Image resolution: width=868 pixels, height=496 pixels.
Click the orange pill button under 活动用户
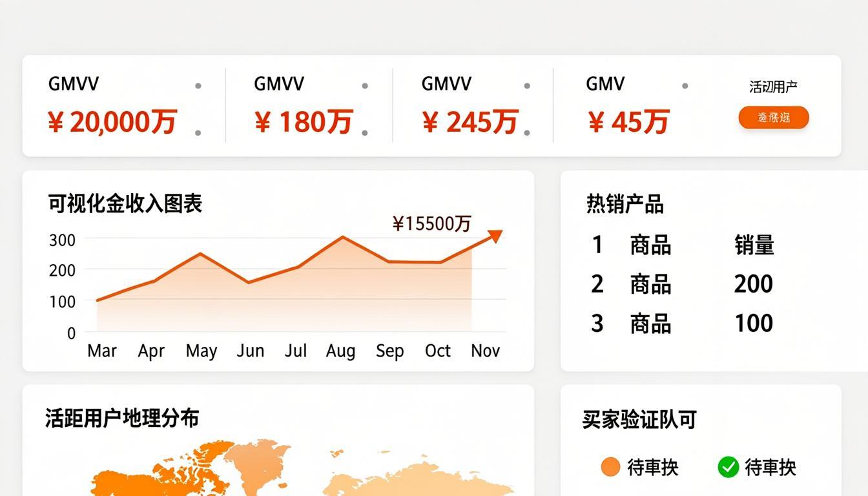[773, 118]
